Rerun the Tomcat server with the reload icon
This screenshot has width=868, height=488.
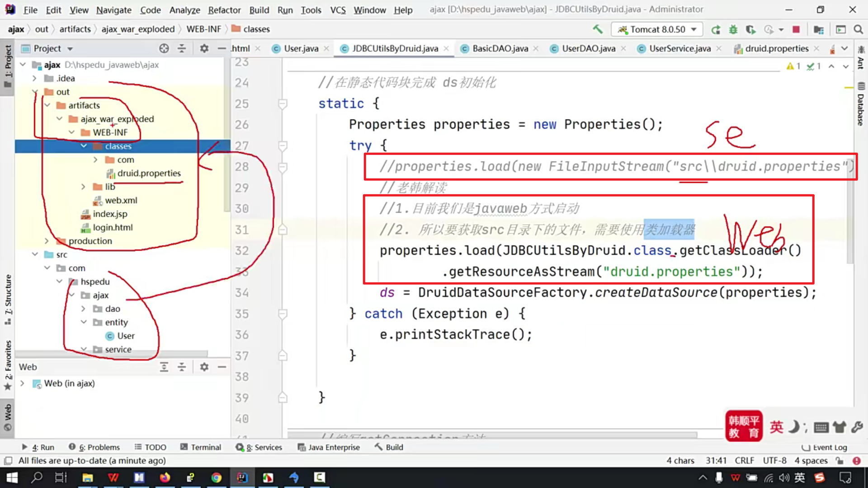[x=716, y=29]
